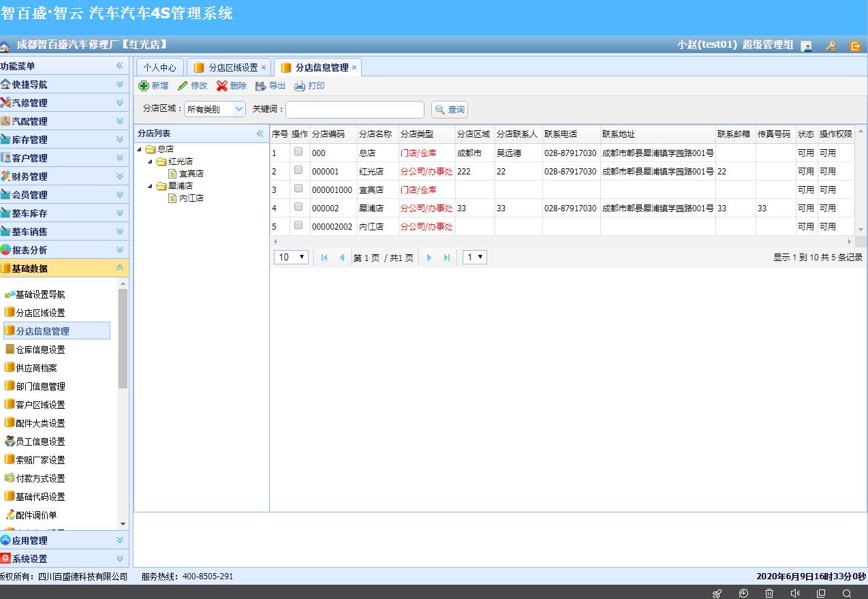Click the taskbar rocket icon
The width and height of the screenshot is (868, 599).
[x=717, y=593]
